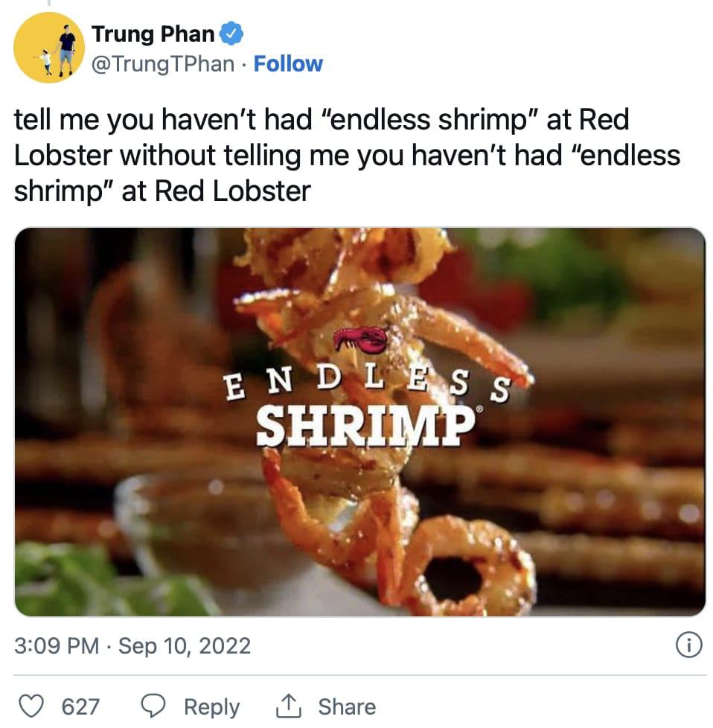This screenshot has width=713, height=728.
Task: Click the blue verified checkmark badge
Action: click(x=231, y=33)
